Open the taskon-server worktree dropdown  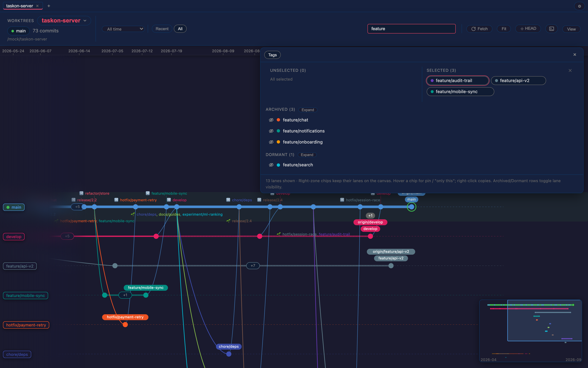point(64,21)
